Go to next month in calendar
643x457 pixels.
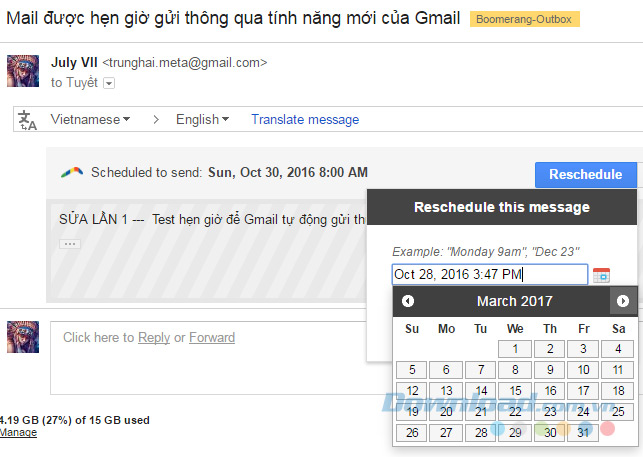point(623,301)
